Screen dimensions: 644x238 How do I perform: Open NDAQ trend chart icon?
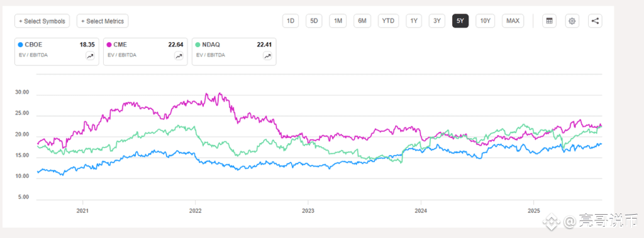pos(267,57)
